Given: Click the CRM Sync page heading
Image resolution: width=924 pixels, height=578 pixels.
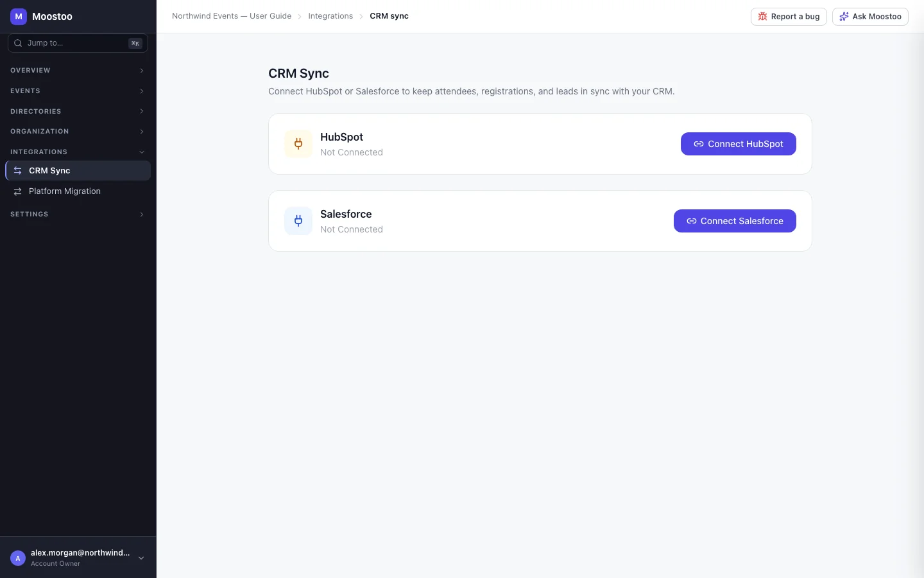Looking at the screenshot, I should pyautogui.click(x=298, y=73).
